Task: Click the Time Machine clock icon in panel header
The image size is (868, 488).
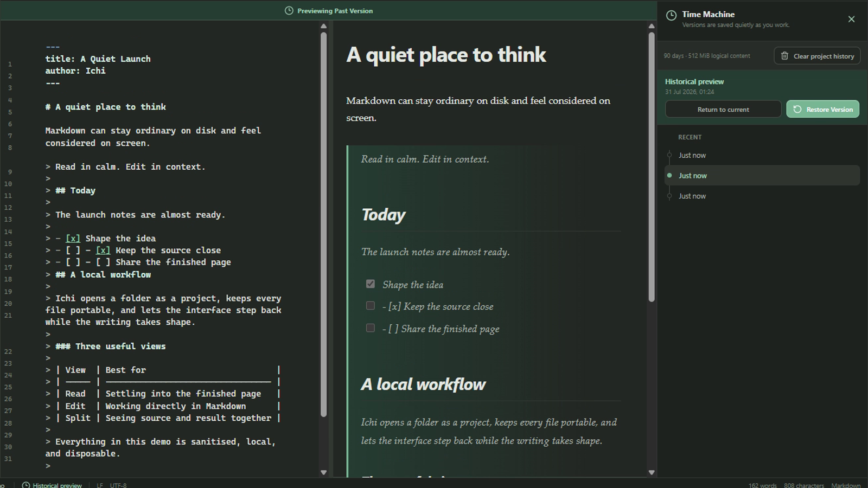Action: [671, 15]
